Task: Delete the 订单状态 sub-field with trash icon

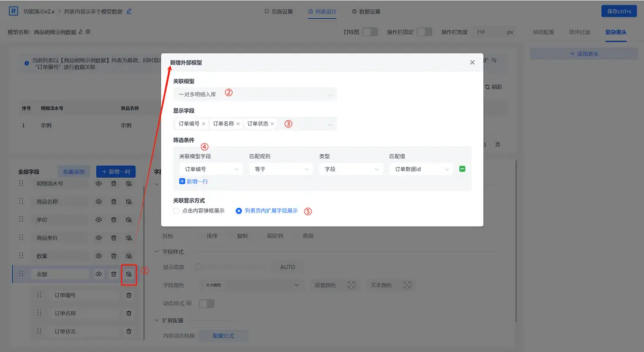Action: click(x=128, y=331)
